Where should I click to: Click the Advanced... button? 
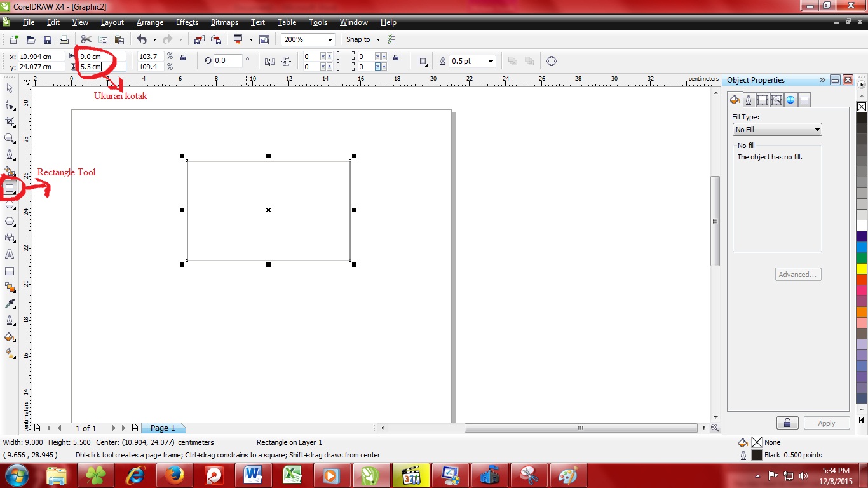point(799,274)
